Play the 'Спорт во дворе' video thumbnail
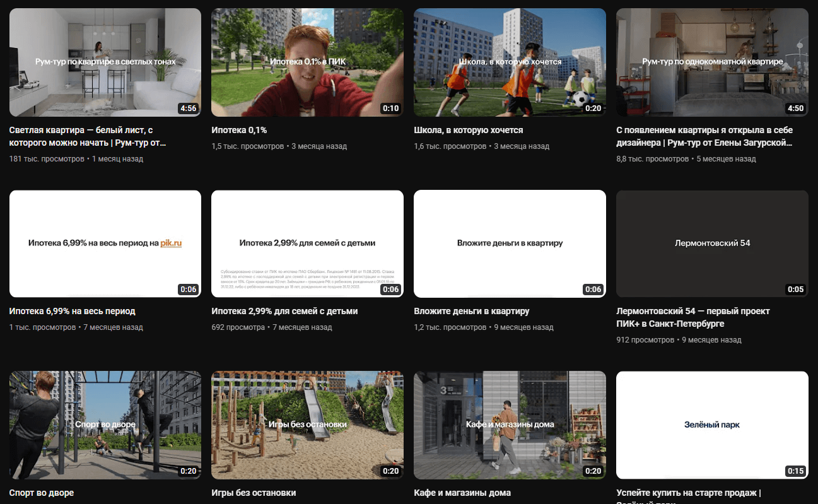The image size is (818, 504). 105,425
